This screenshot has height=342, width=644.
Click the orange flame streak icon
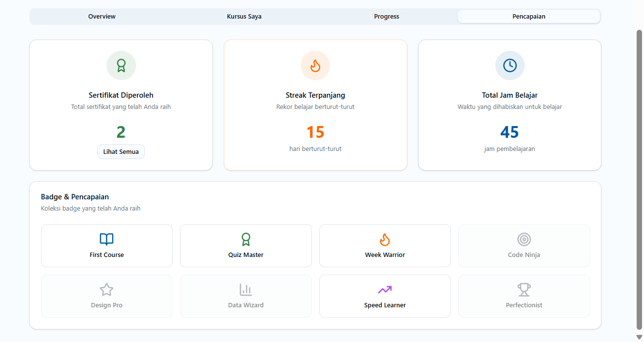click(315, 65)
